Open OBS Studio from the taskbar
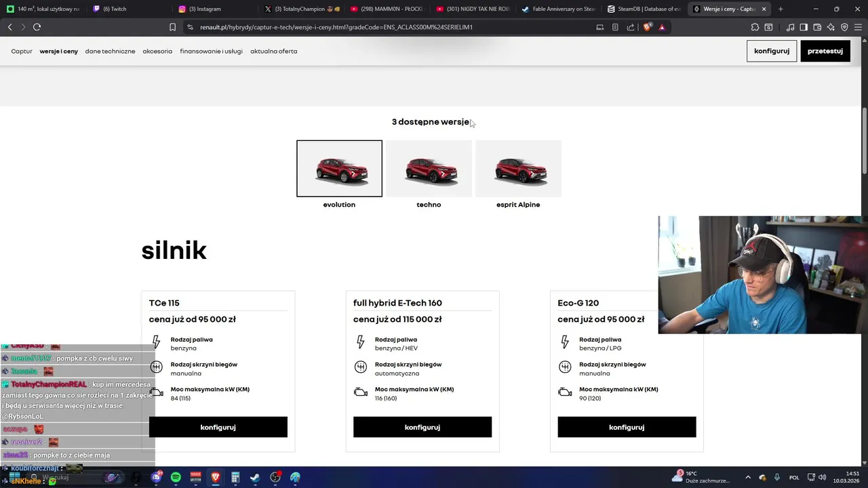The image size is (868, 488). point(275,477)
